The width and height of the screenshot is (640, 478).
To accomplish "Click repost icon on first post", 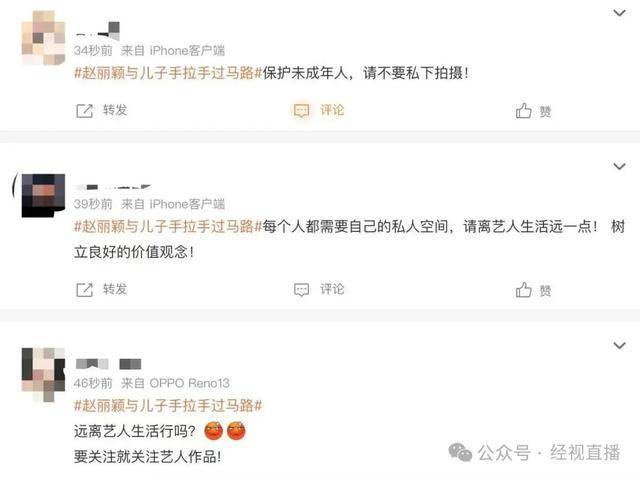I will click(84, 111).
